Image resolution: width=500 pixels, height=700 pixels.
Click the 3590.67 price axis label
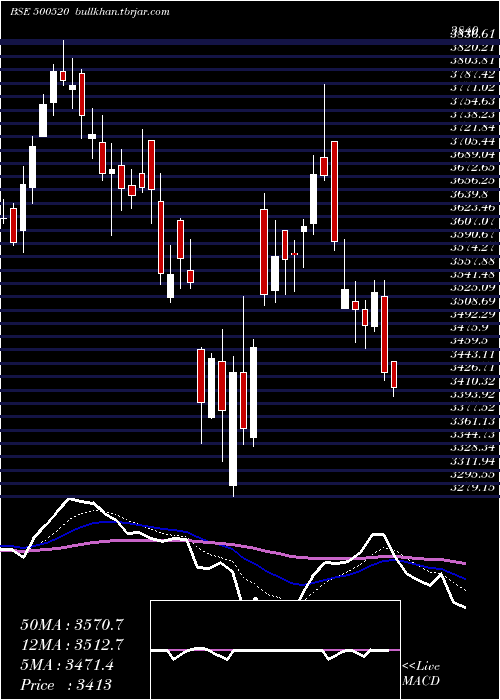(472, 234)
